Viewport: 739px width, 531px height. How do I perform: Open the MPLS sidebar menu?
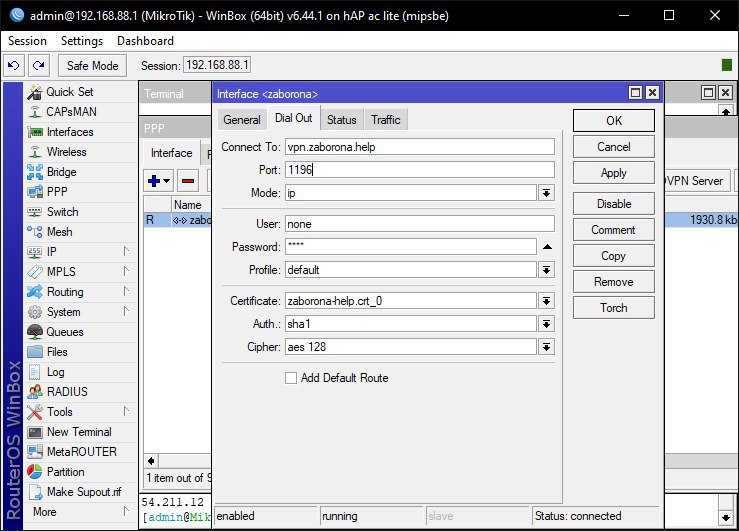click(x=81, y=272)
